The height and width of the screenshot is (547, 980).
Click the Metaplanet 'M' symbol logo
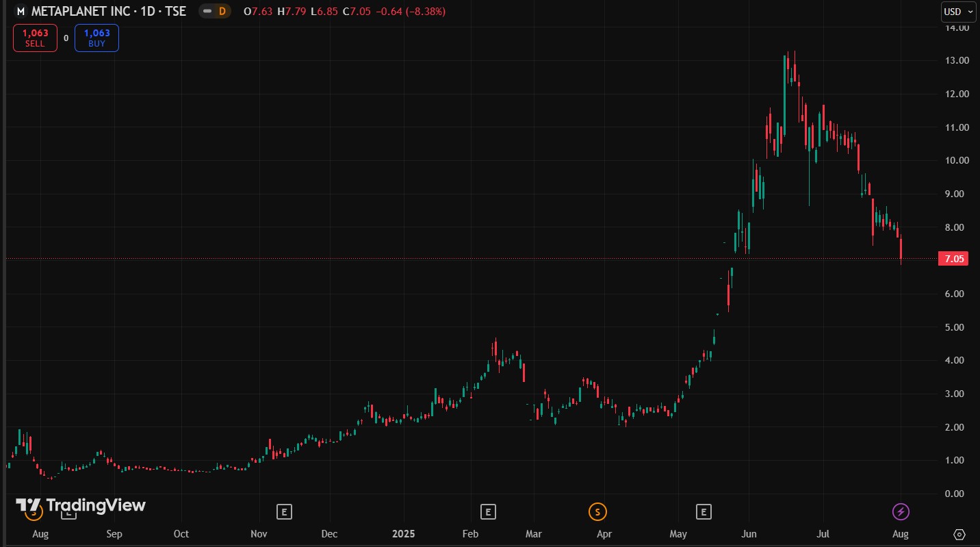[x=21, y=12]
